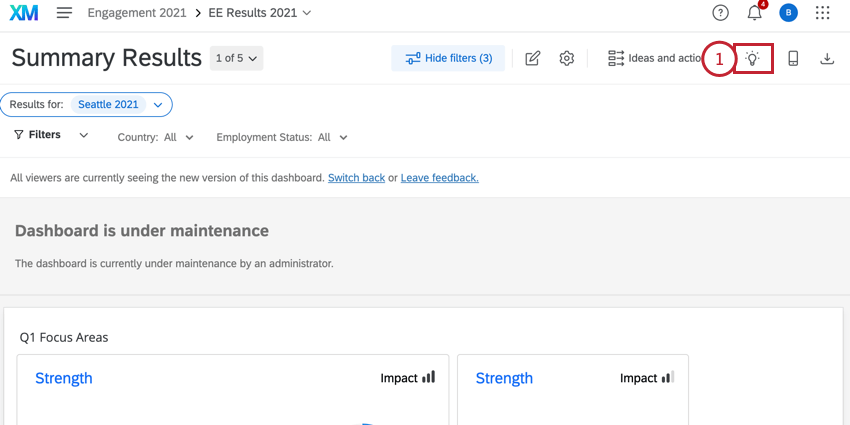Expand the Country filter dropdown
This screenshot has height=425, width=850.
(x=156, y=137)
